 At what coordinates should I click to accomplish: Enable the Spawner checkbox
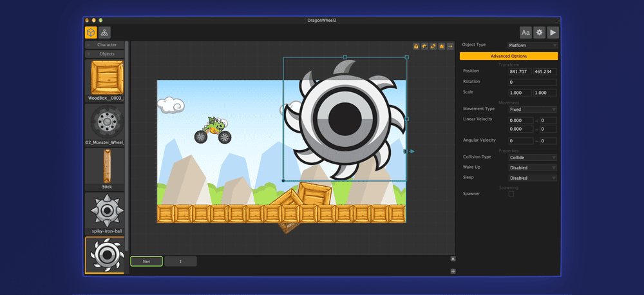[x=511, y=193]
